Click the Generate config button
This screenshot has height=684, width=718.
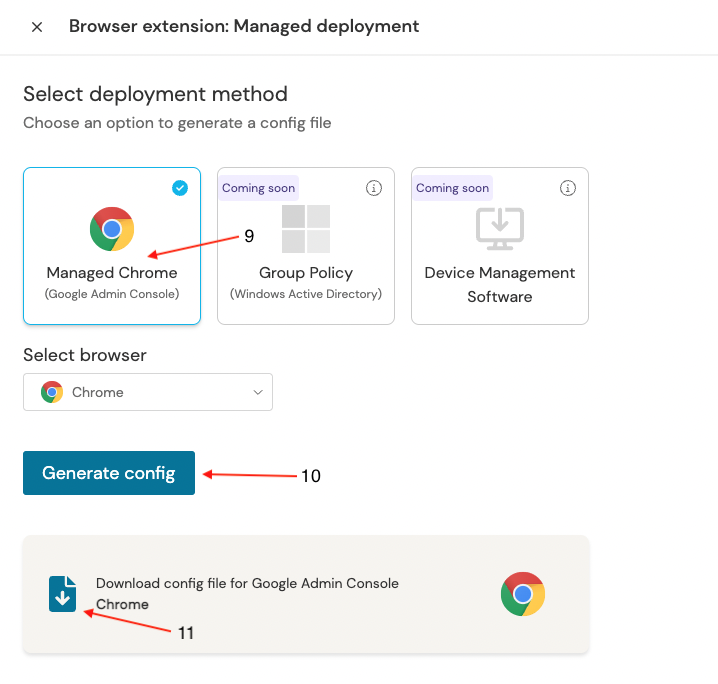pos(109,473)
